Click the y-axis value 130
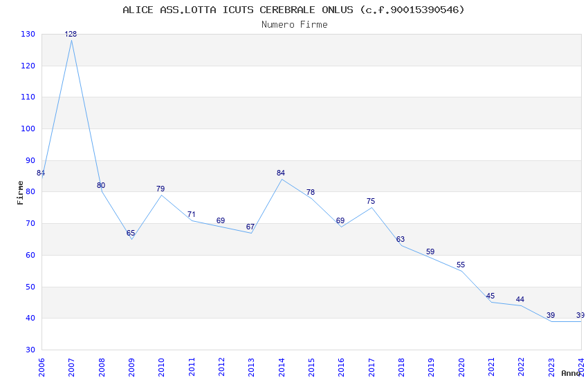Screen dimensions: 588x380 click(x=28, y=34)
